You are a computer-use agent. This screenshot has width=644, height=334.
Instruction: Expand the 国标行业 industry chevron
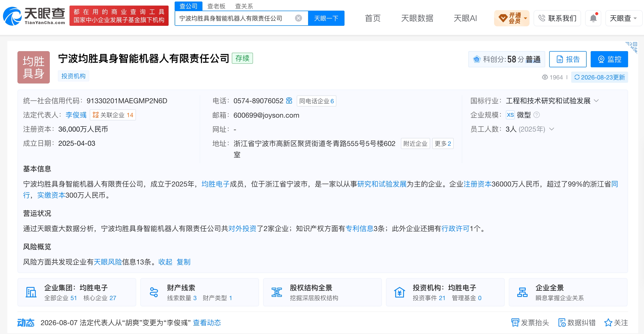click(x=596, y=101)
